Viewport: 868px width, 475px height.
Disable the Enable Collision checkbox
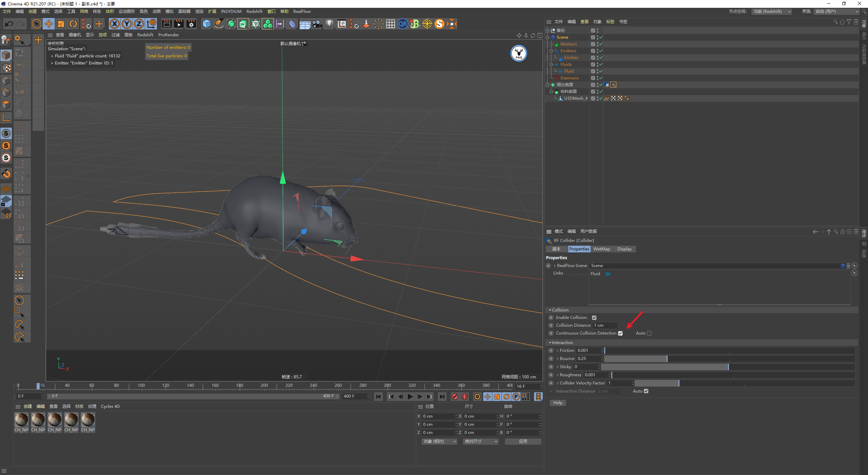pos(594,318)
